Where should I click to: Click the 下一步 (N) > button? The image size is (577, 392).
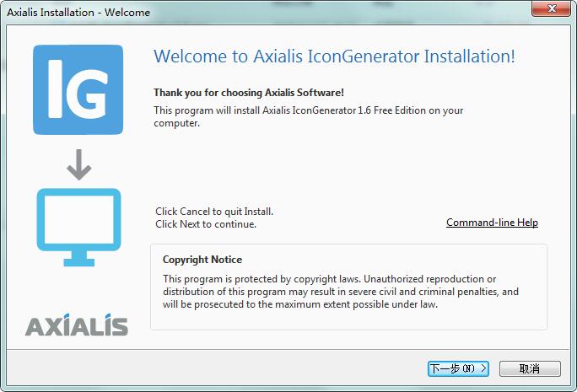pyautogui.click(x=458, y=368)
